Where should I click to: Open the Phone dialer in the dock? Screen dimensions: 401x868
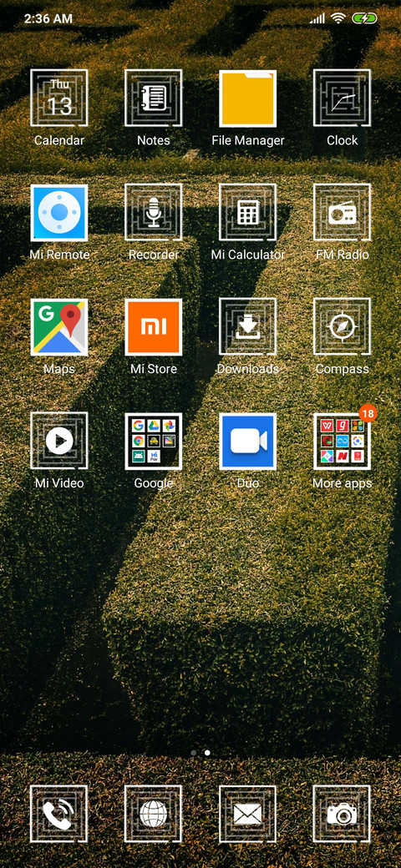(x=59, y=815)
